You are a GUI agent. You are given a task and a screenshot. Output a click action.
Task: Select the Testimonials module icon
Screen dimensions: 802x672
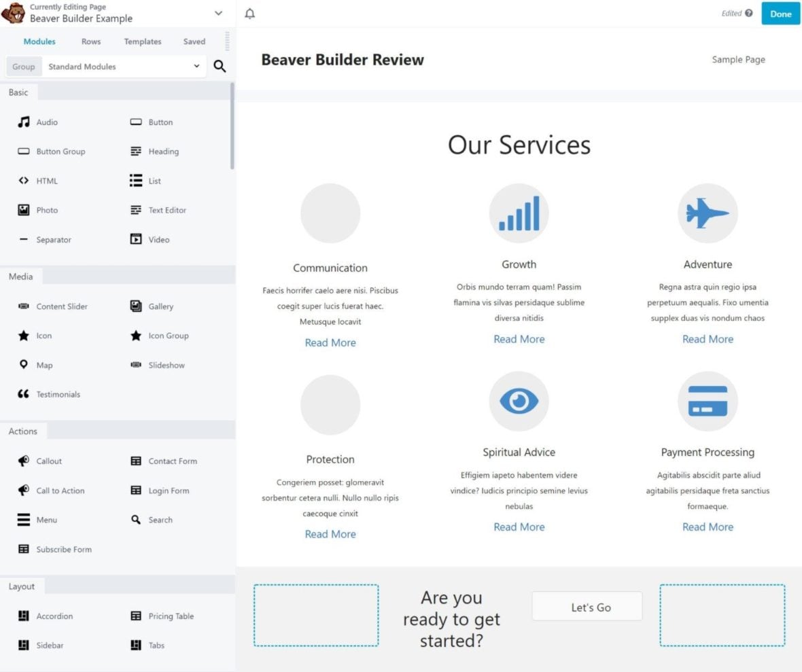pyautogui.click(x=22, y=394)
